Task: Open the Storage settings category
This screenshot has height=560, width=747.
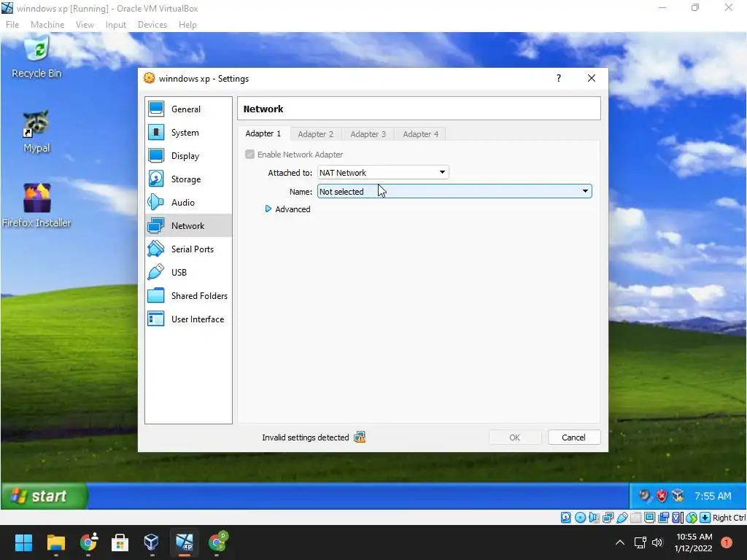Action: tap(188, 179)
